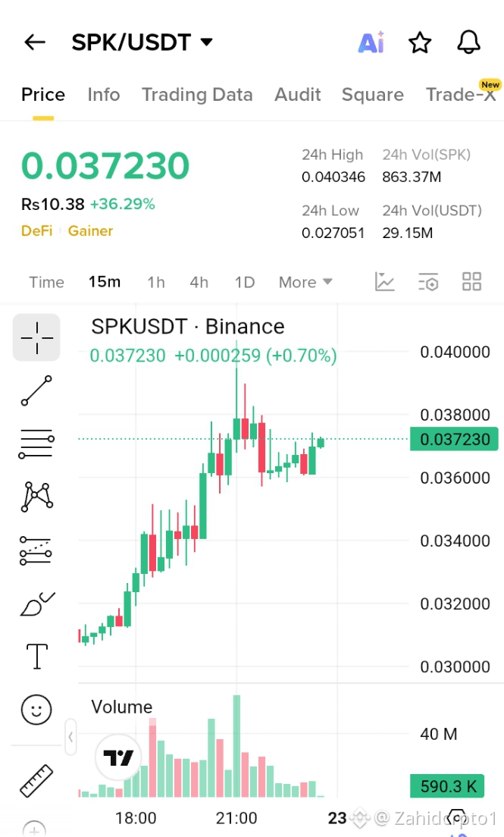Image resolution: width=504 pixels, height=837 pixels.
Task: Click the 21:00 time axis label
Action: pyautogui.click(x=236, y=818)
